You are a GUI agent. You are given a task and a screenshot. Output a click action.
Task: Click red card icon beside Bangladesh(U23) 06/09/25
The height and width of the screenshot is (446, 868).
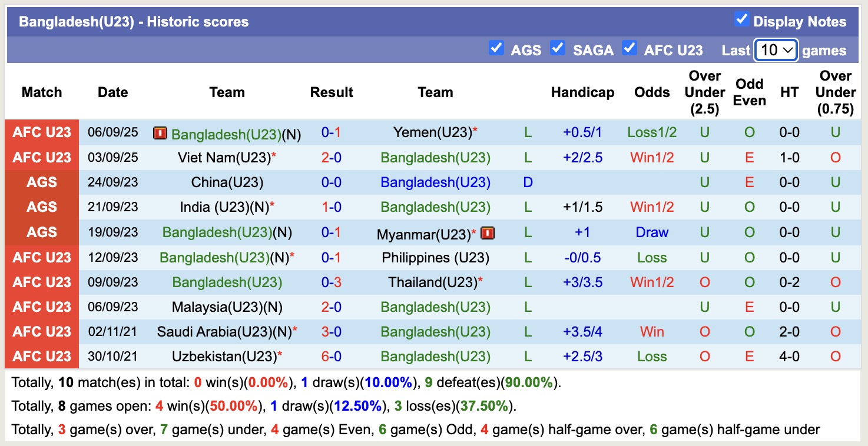point(160,134)
